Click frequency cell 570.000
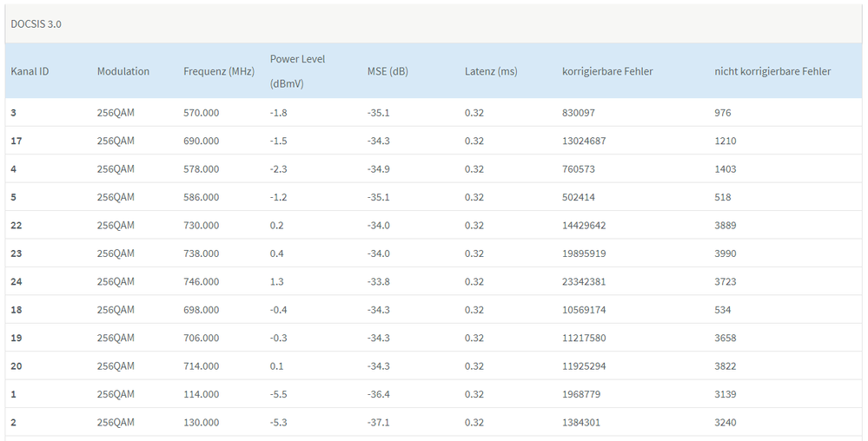The height and width of the screenshot is (441, 868). point(202,113)
